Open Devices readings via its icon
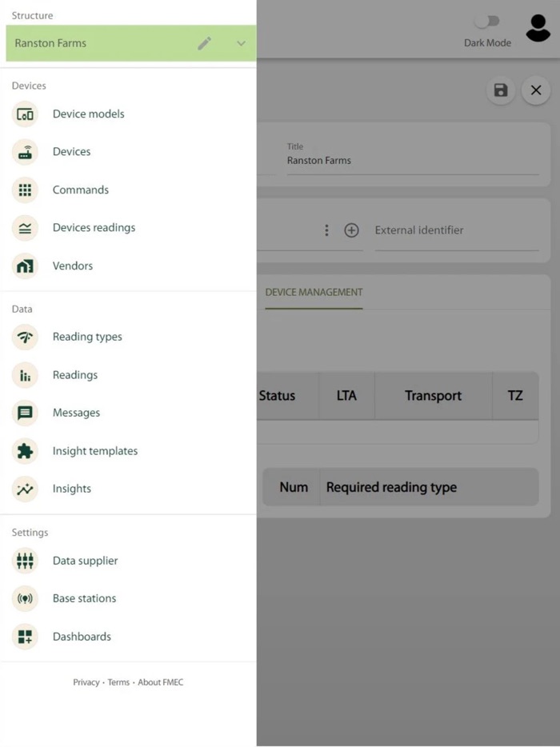This screenshot has width=560, height=747. point(25,228)
